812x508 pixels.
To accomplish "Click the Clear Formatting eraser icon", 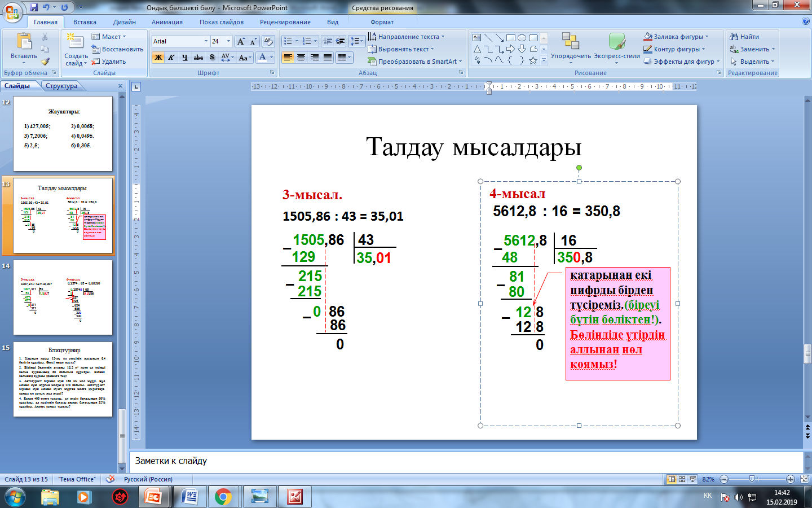I will point(268,41).
